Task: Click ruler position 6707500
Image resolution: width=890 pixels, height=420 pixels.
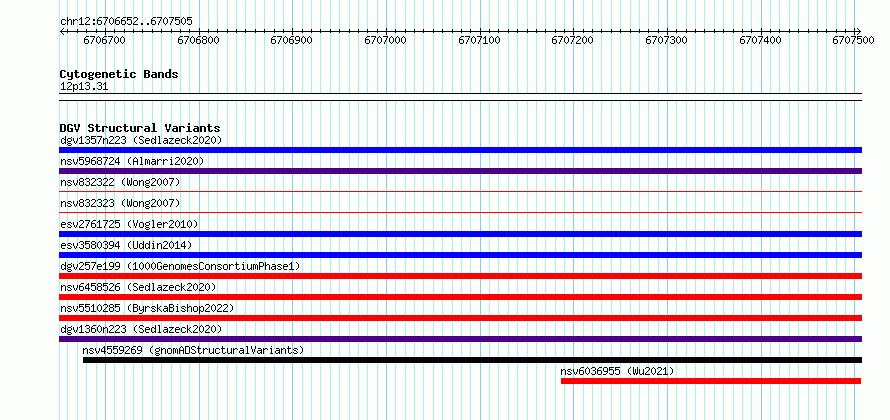Action: click(x=854, y=40)
